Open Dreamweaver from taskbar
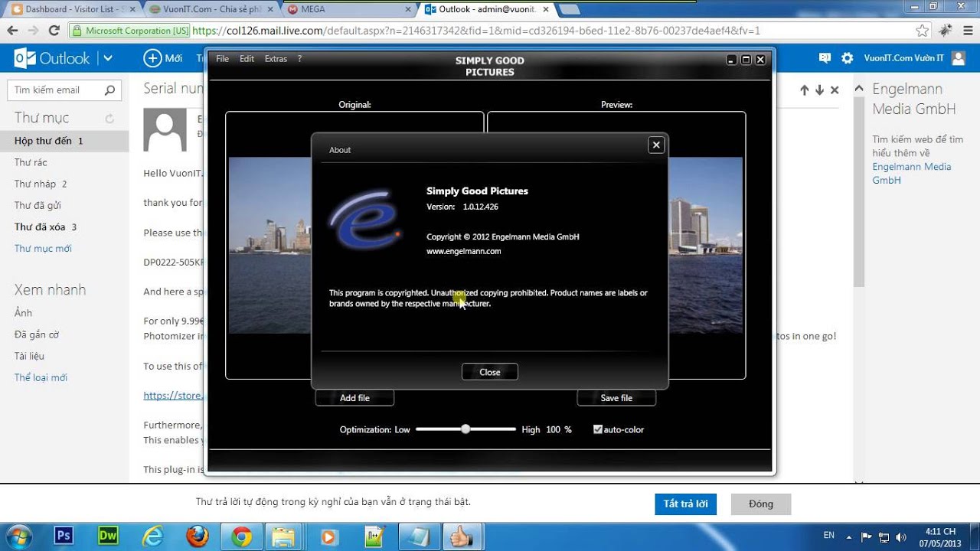 point(108,536)
